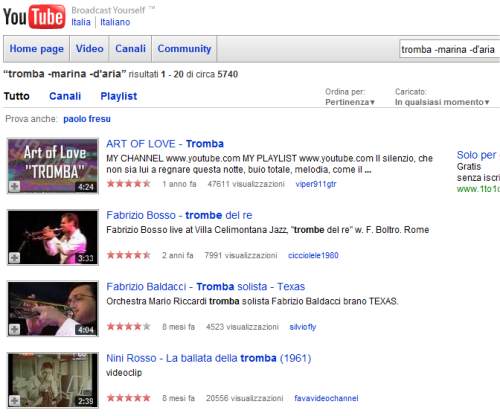500x416 pixels.
Task: Add Fabrizio Baldacci video to queue
Action: tap(14, 329)
